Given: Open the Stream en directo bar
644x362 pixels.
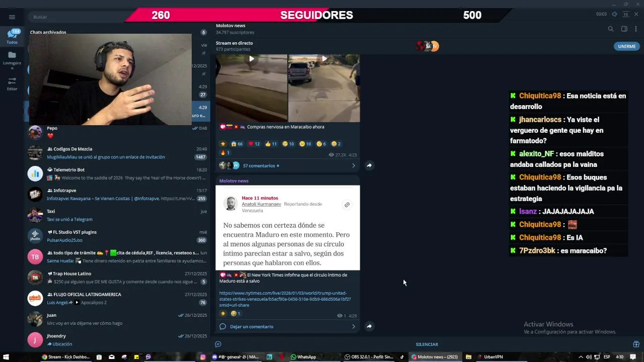Looking at the screenshot, I should [x=428, y=46].
